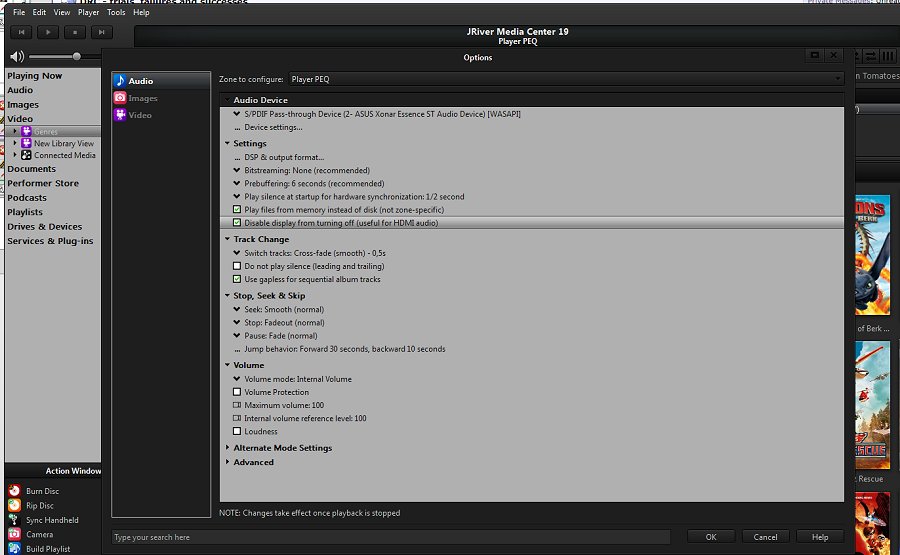Open Stop: Fadeout dropdown
900x555 pixels.
pyautogui.click(x=237, y=322)
